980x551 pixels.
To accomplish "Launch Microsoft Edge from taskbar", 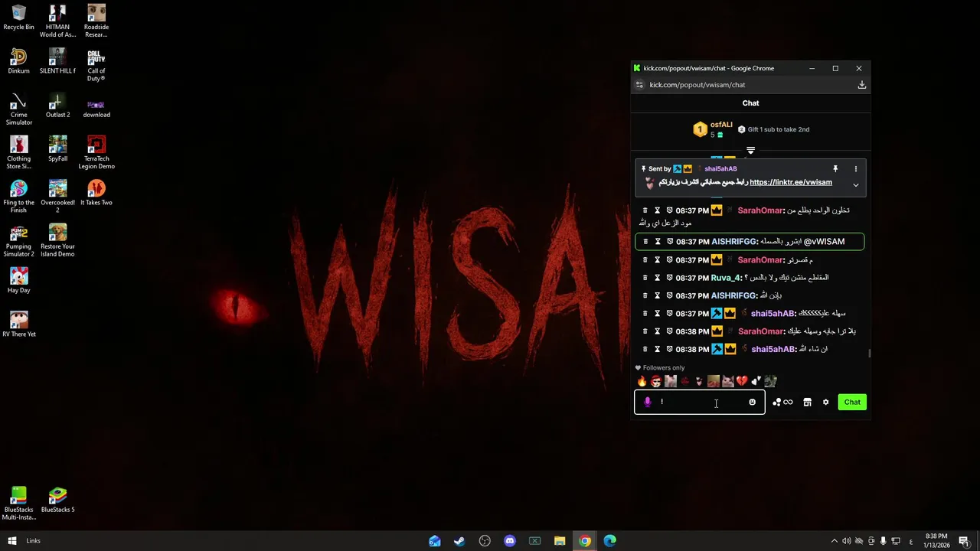I will tap(609, 541).
